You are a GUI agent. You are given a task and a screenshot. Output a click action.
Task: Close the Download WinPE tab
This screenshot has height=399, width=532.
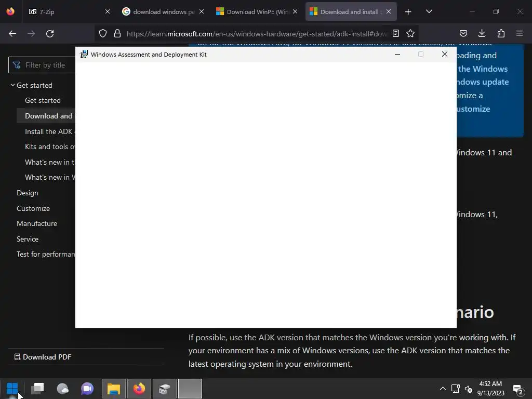tap(295, 11)
